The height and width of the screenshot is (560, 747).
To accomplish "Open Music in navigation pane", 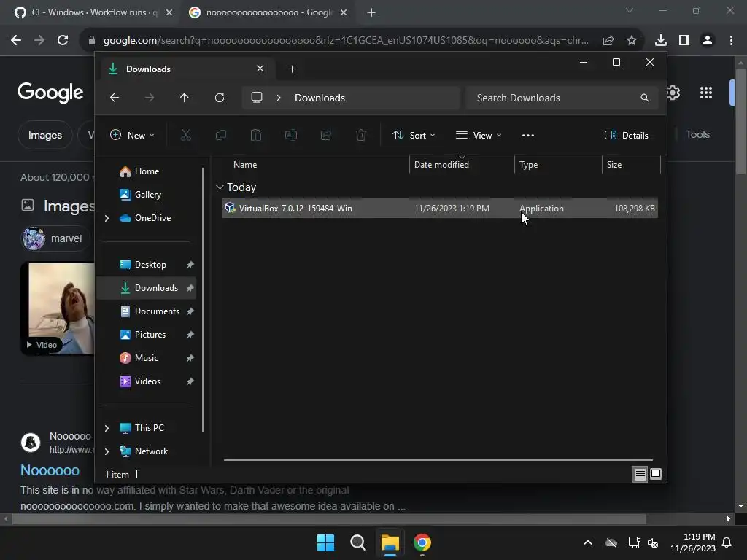I will (147, 358).
